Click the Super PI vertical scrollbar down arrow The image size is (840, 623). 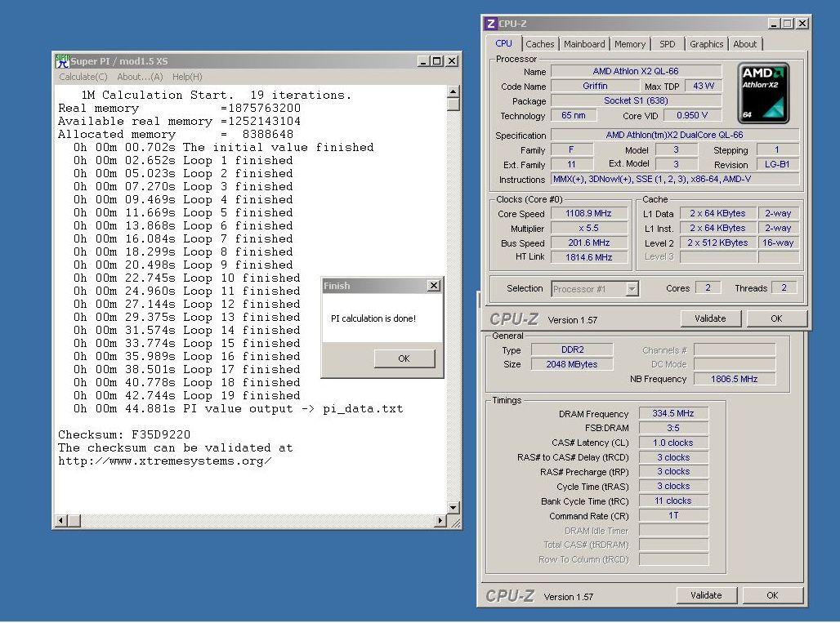tap(454, 507)
